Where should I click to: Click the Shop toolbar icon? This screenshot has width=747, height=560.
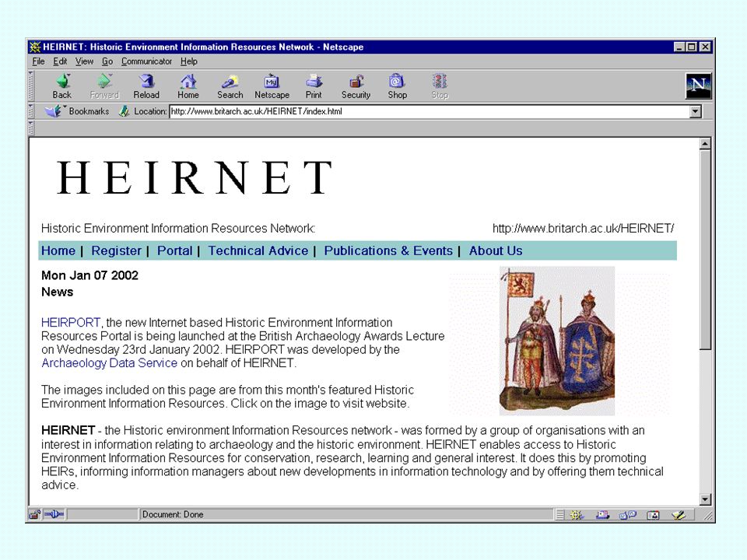click(x=398, y=86)
